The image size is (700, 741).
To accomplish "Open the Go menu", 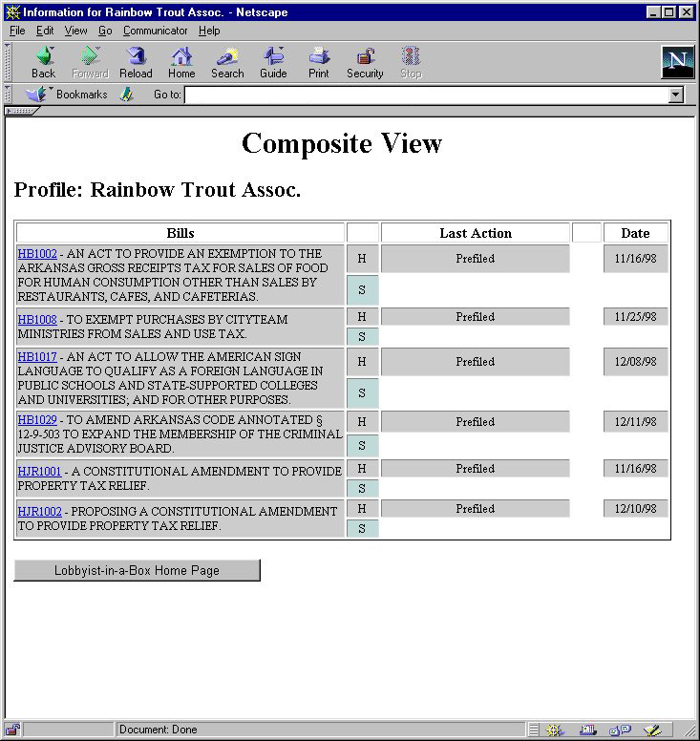I will pyautogui.click(x=105, y=31).
